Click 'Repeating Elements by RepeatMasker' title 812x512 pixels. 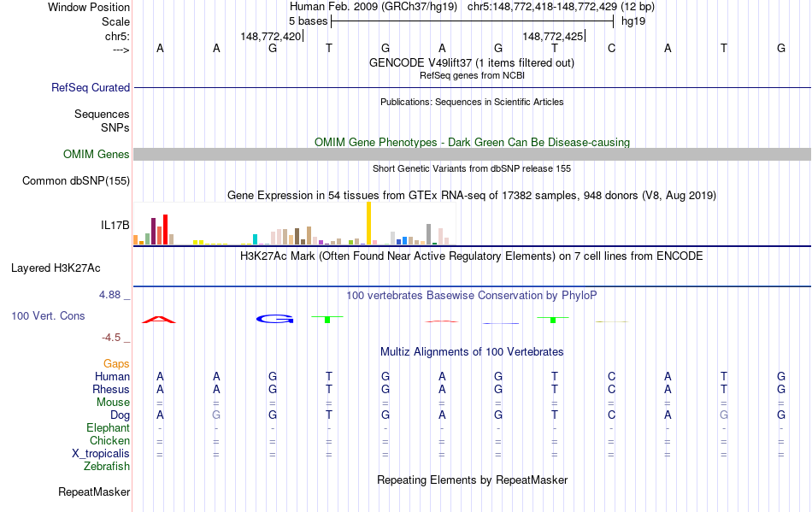[473, 480]
